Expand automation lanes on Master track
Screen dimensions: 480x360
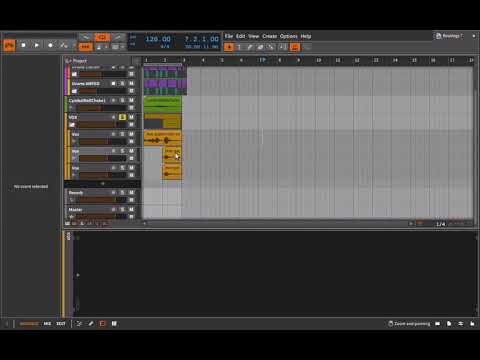131,216
